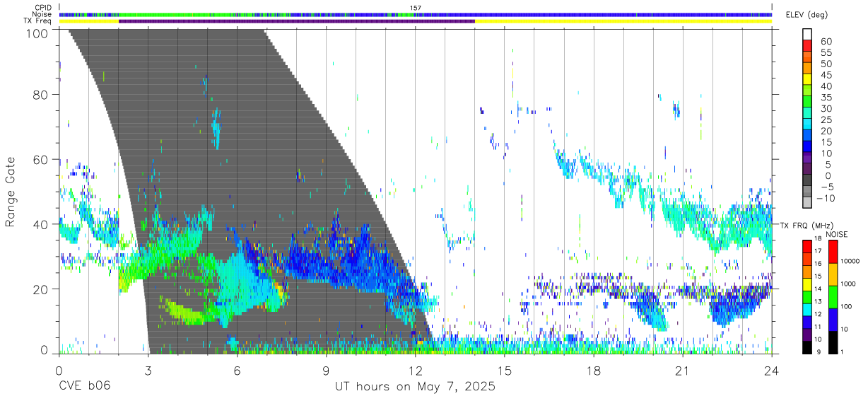Click the 6 tick label on the UT hours axis

pos(237,370)
